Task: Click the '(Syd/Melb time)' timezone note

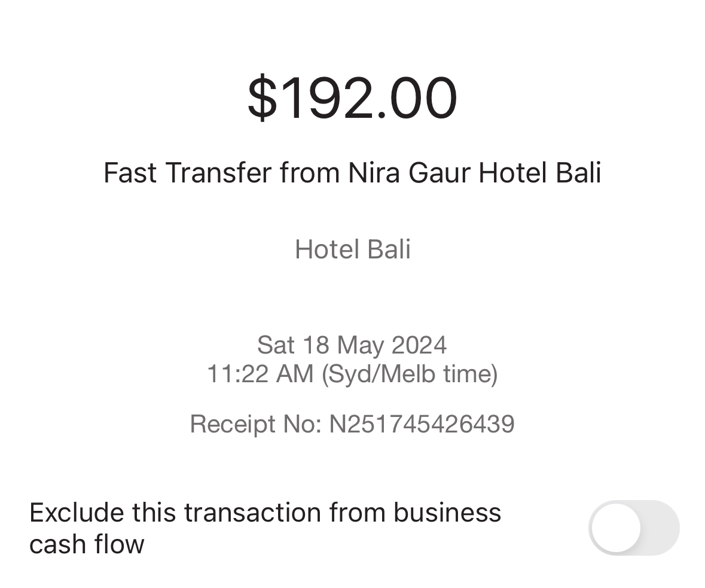Action: 410,374
